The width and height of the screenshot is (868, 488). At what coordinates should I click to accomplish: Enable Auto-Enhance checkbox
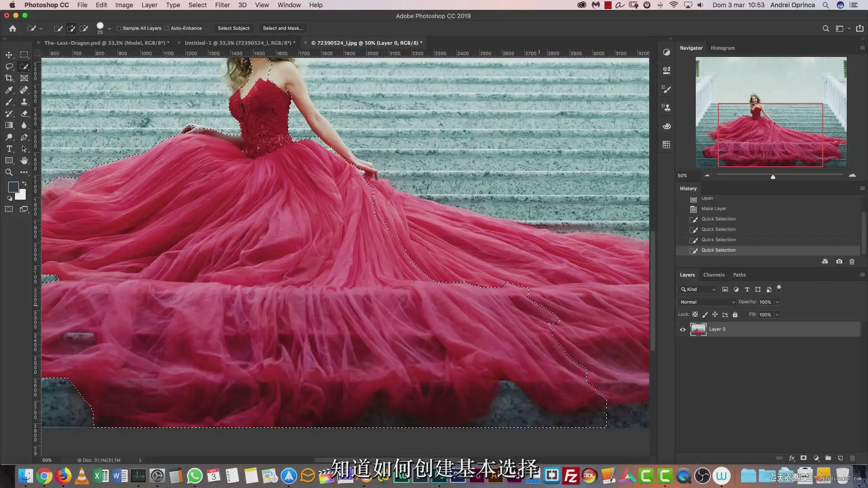click(167, 28)
